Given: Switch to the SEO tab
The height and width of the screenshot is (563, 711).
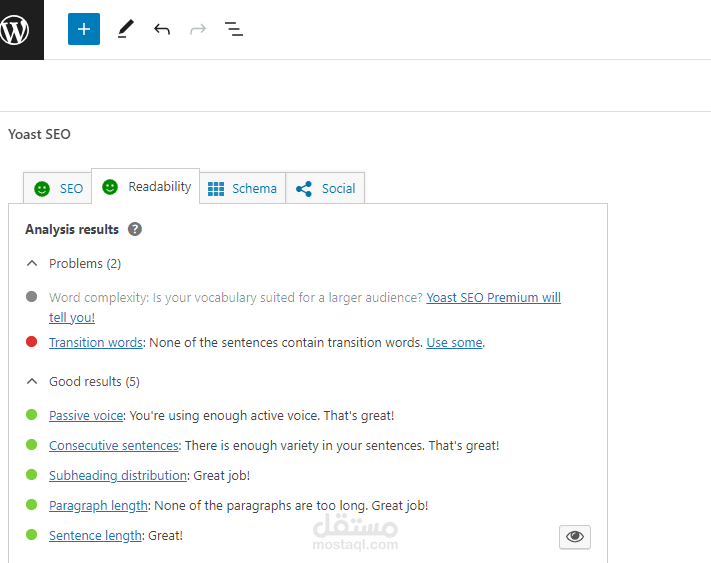Looking at the screenshot, I should tap(58, 188).
